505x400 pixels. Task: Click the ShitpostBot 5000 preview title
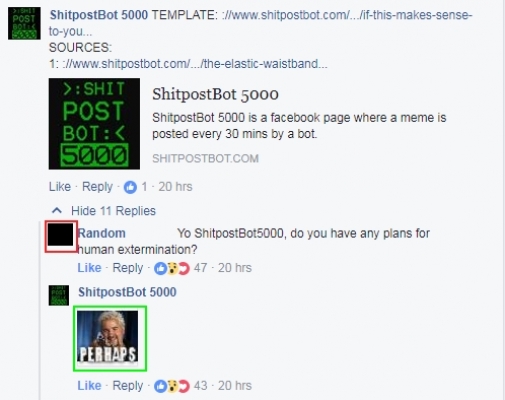215,94
